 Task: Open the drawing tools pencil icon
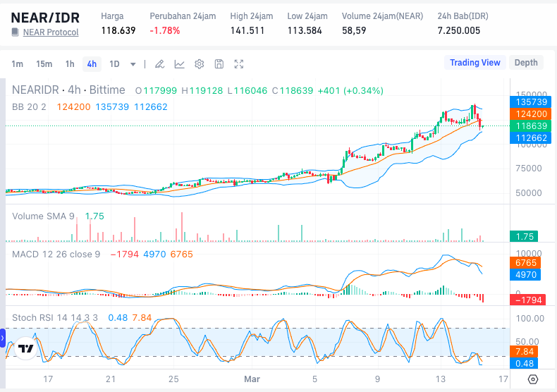point(159,64)
